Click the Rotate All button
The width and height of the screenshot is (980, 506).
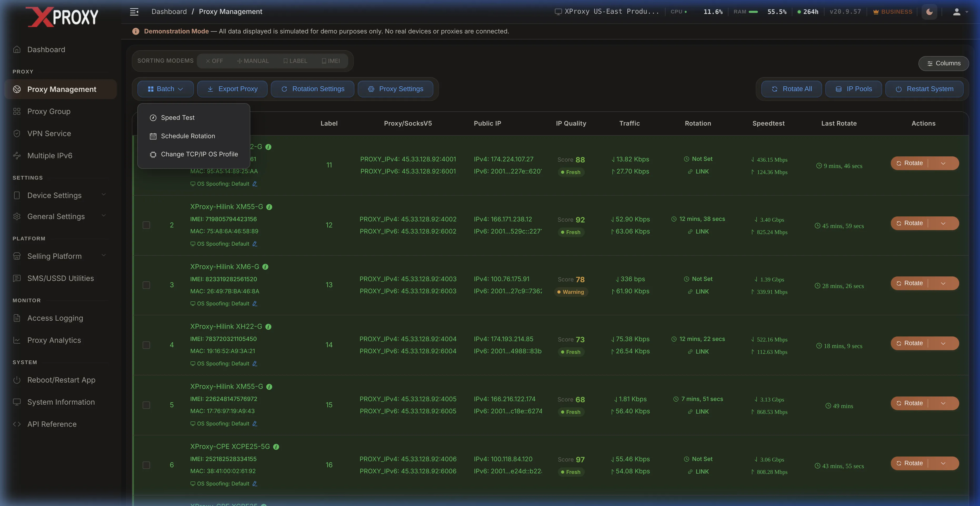click(x=791, y=89)
